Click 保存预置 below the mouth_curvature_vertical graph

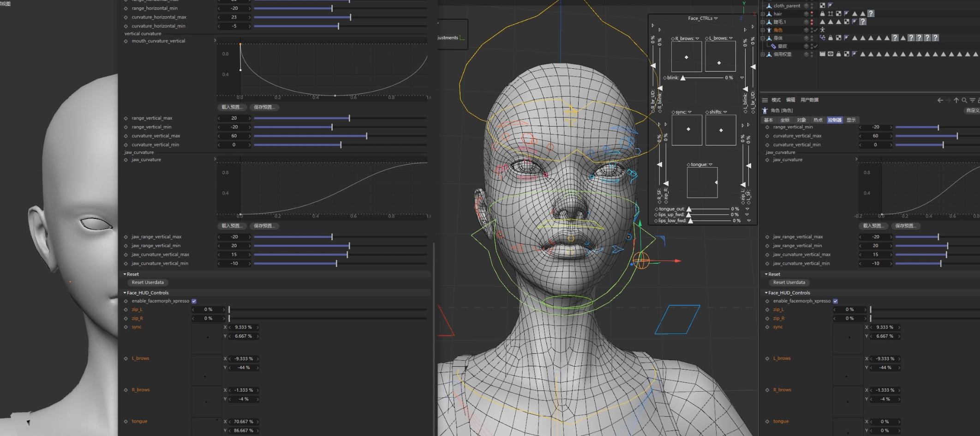coord(264,107)
